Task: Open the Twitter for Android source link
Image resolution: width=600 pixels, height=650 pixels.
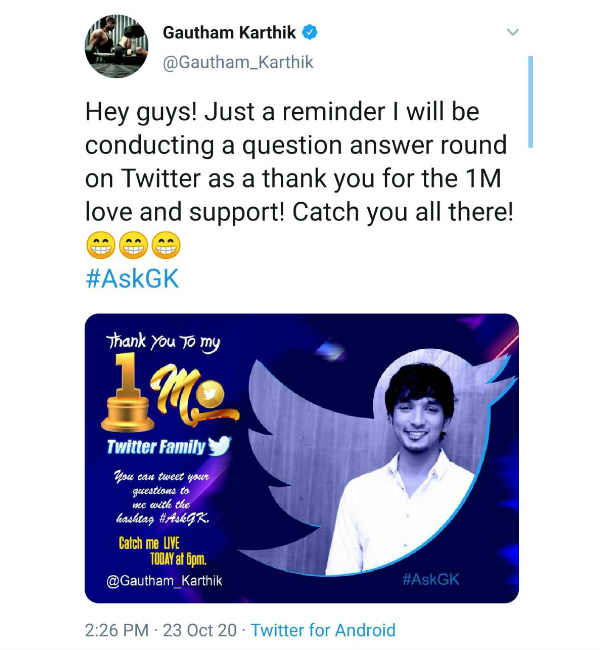Action: click(x=323, y=631)
